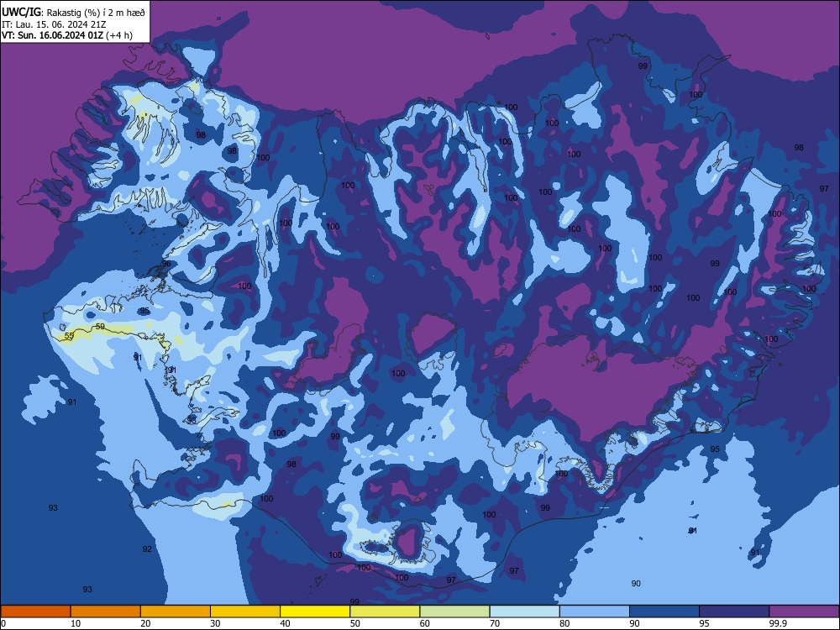This screenshot has height=630, width=840.
Task: Select the purple above-99.9 legend swatch
Action: [x=804, y=612]
